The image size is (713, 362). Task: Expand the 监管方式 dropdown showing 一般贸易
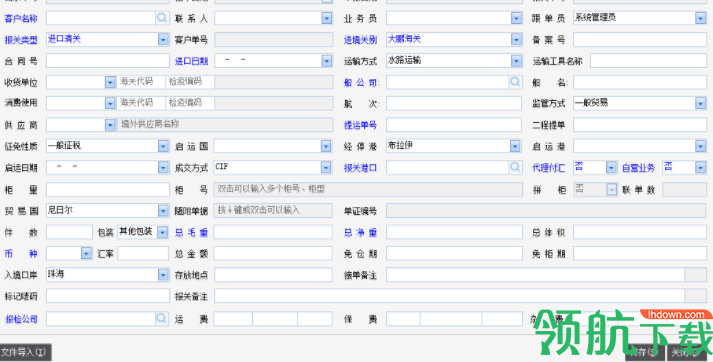click(700, 103)
